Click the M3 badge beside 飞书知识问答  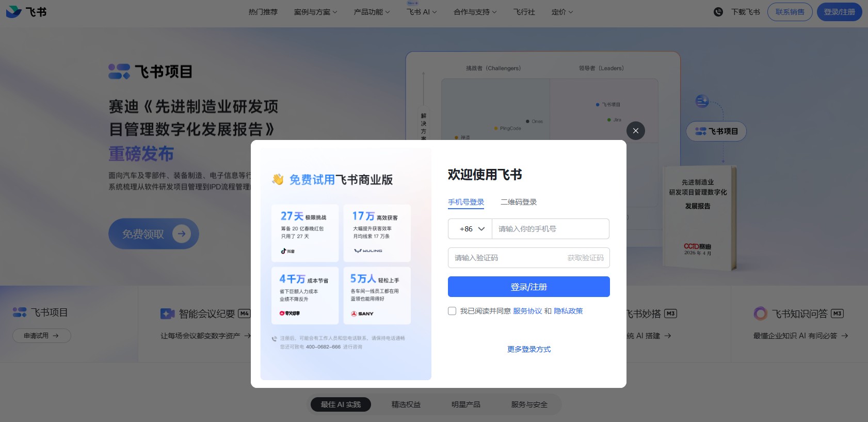[x=838, y=314]
